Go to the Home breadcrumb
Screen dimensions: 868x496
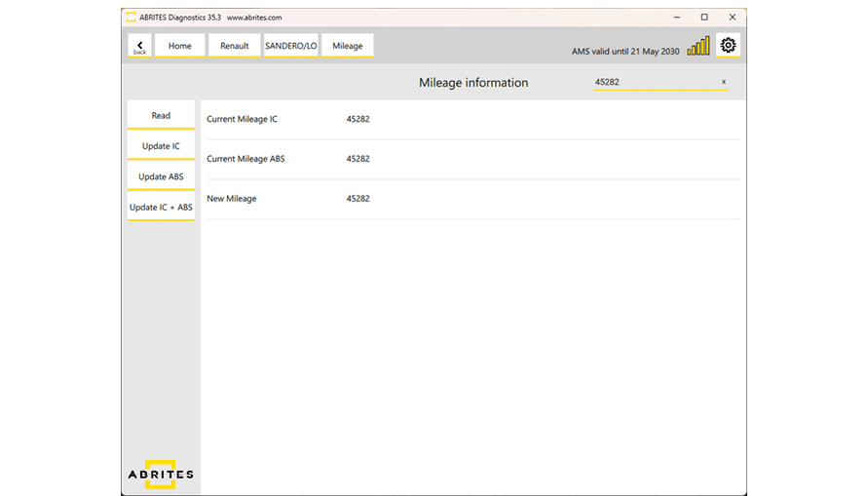[180, 46]
